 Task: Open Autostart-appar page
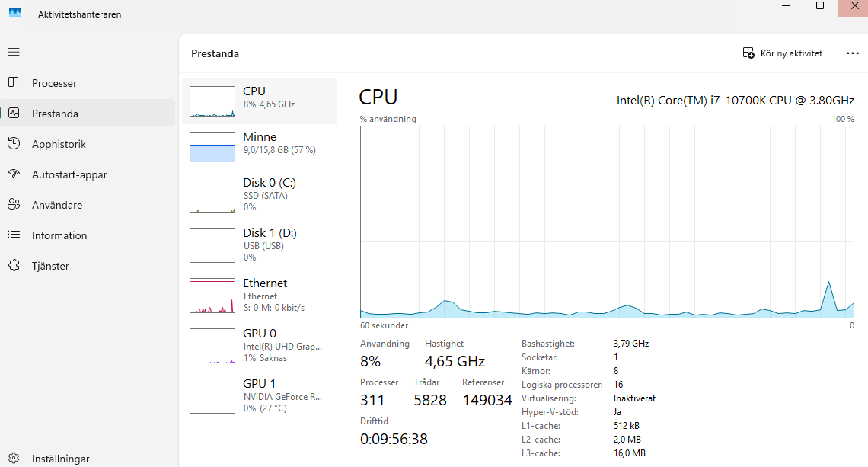click(x=88, y=174)
